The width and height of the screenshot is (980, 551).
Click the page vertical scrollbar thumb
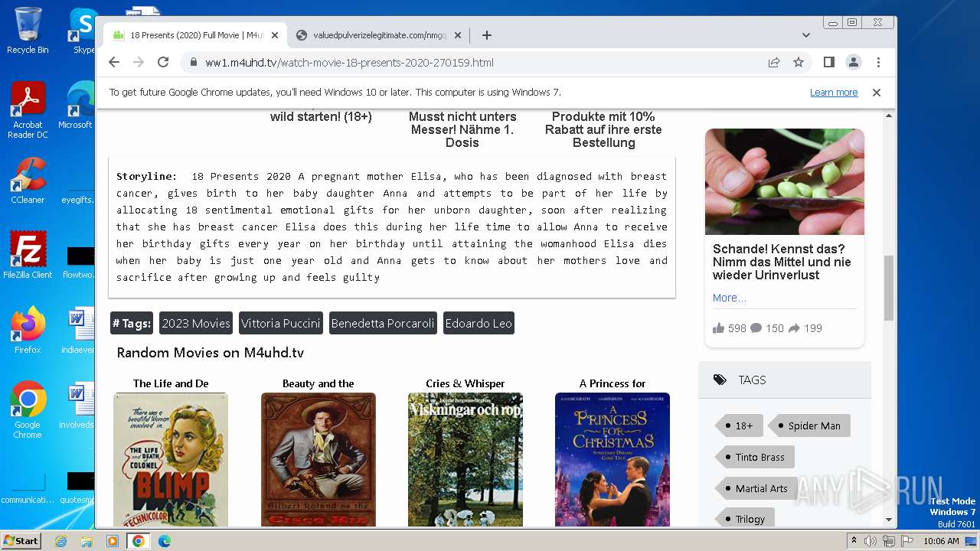click(889, 288)
